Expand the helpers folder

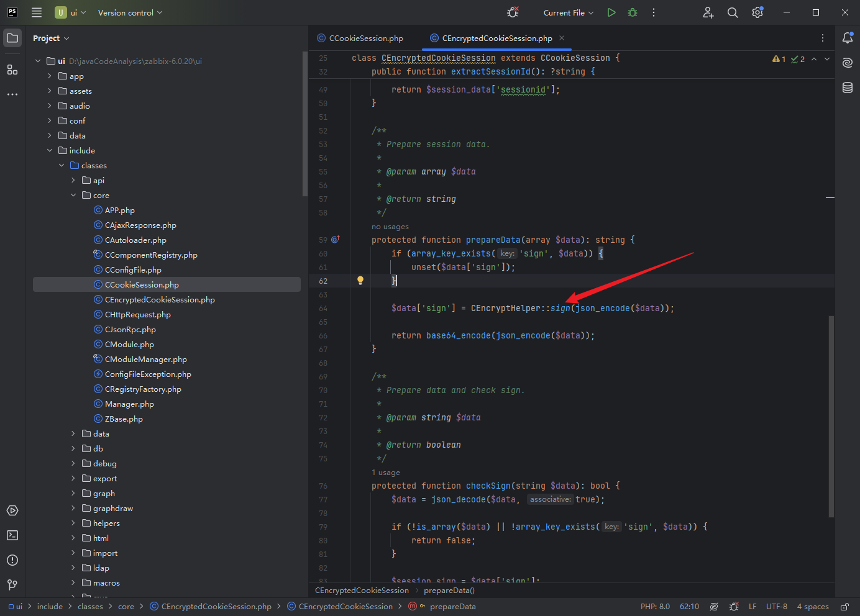click(x=73, y=523)
